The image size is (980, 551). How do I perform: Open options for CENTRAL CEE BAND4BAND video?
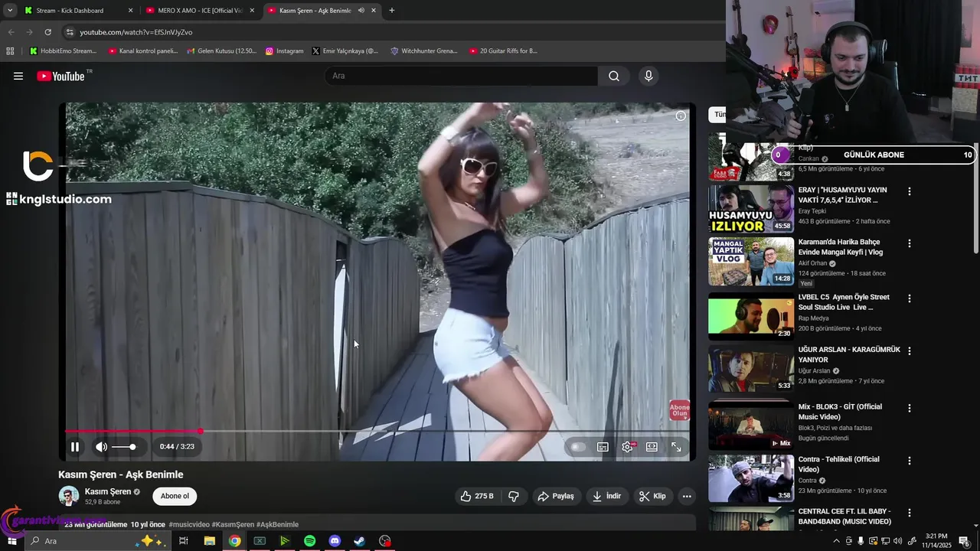pos(910,513)
